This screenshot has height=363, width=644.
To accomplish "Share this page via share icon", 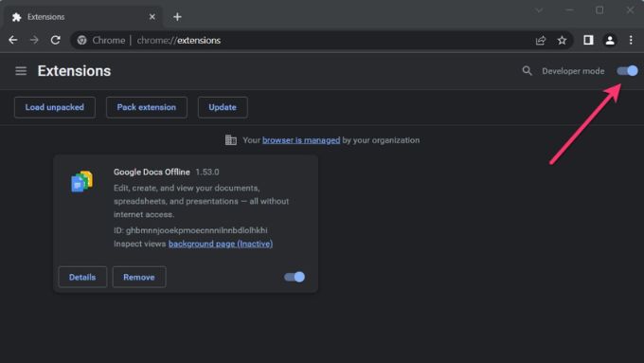I will pyautogui.click(x=541, y=41).
